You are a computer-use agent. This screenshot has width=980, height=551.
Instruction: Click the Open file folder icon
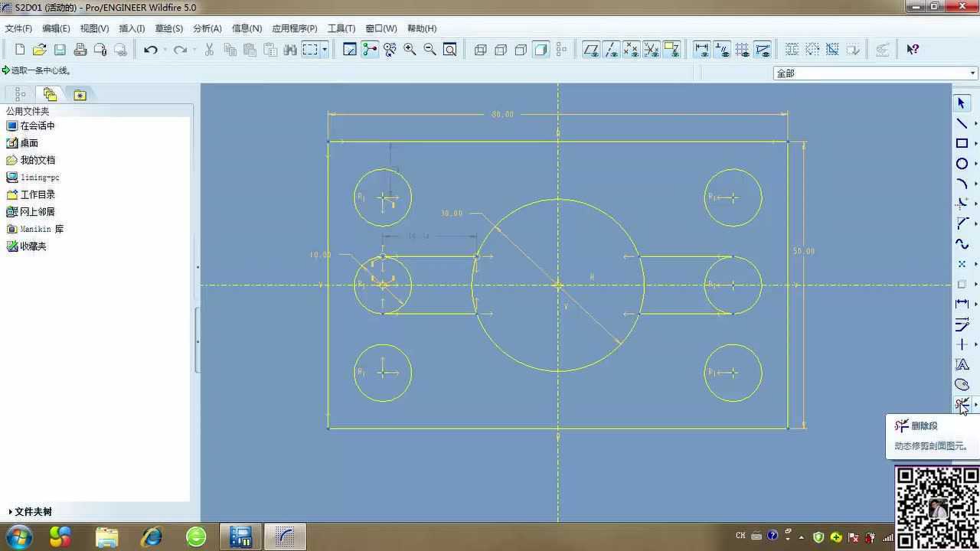(x=40, y=50)
